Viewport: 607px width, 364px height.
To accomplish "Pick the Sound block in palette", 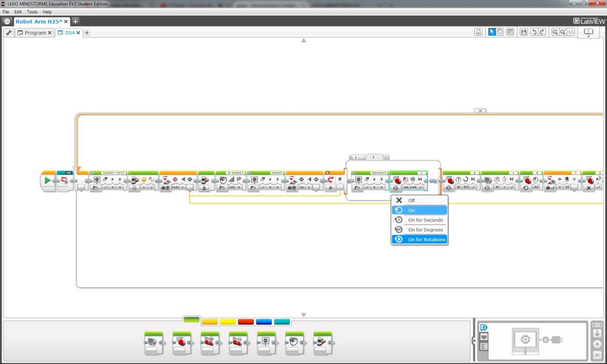I will (x=294, y=343).
